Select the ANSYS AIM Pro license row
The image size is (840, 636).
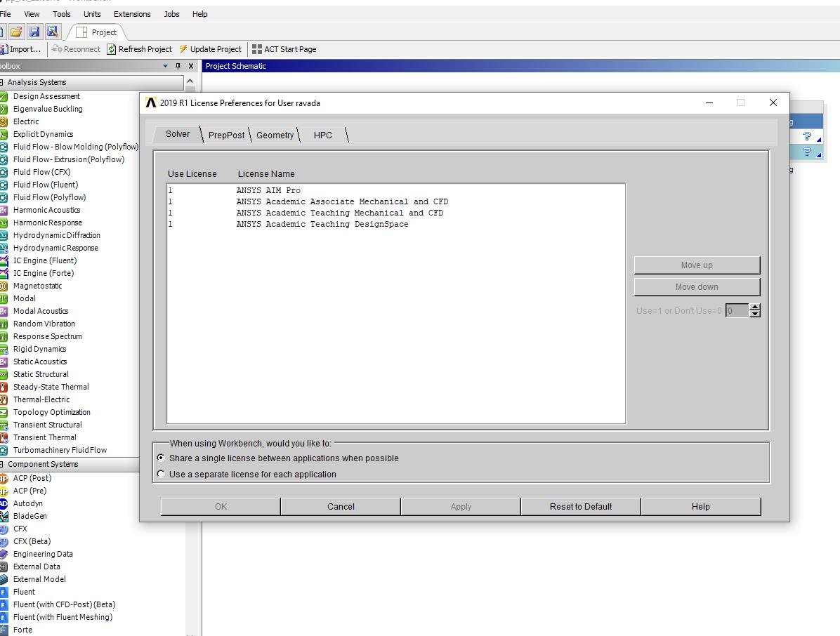tap(396, 190)
